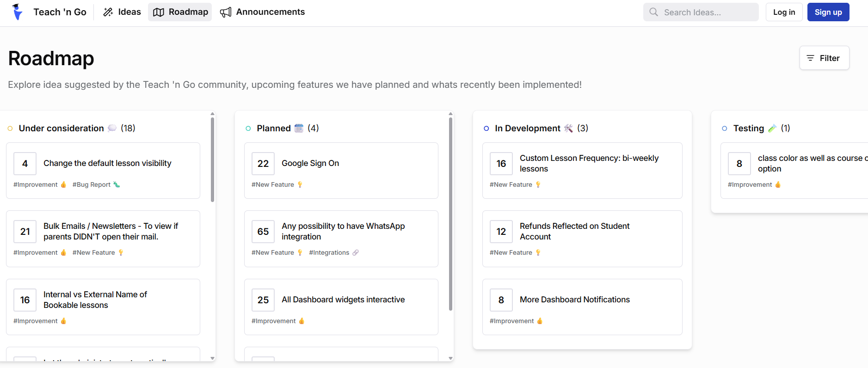Image resolution: width=868 pixels, height=368 pixels.
Task: Focus the Search Ideas field
Action: 701,12
